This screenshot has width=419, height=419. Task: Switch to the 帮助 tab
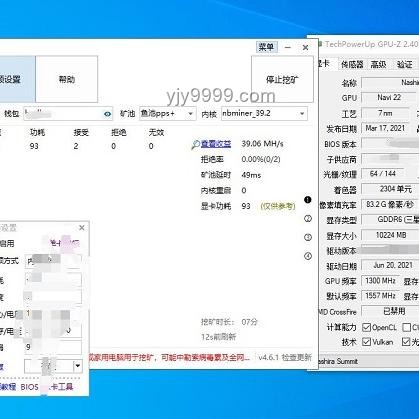[67, 79]
